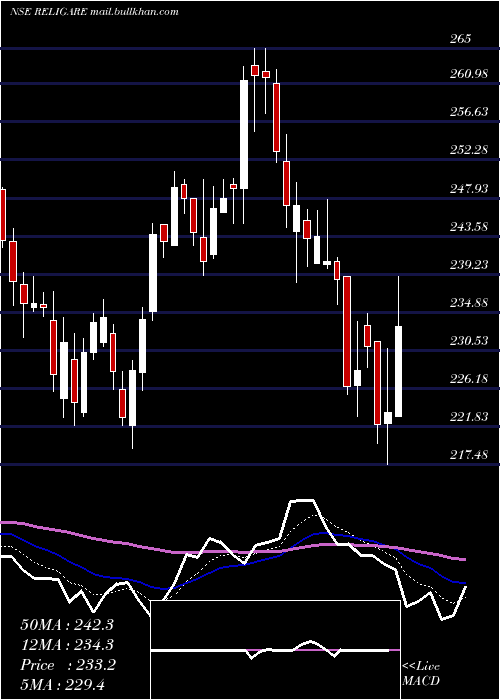
Task: Click the 243.58 price axis label
Action: coord(469,227)
